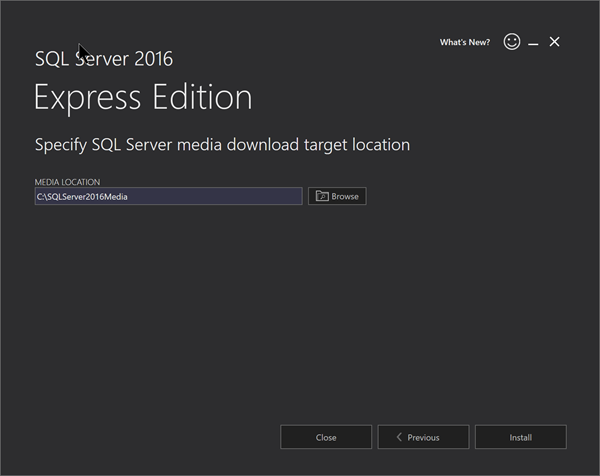Click the Media Location path field

168,196
